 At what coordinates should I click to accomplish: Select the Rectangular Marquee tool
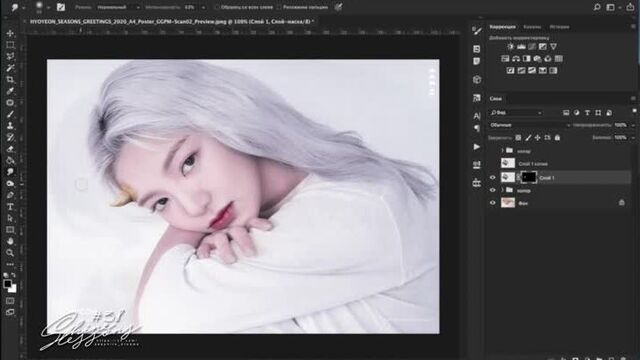[x=10, y=45]
